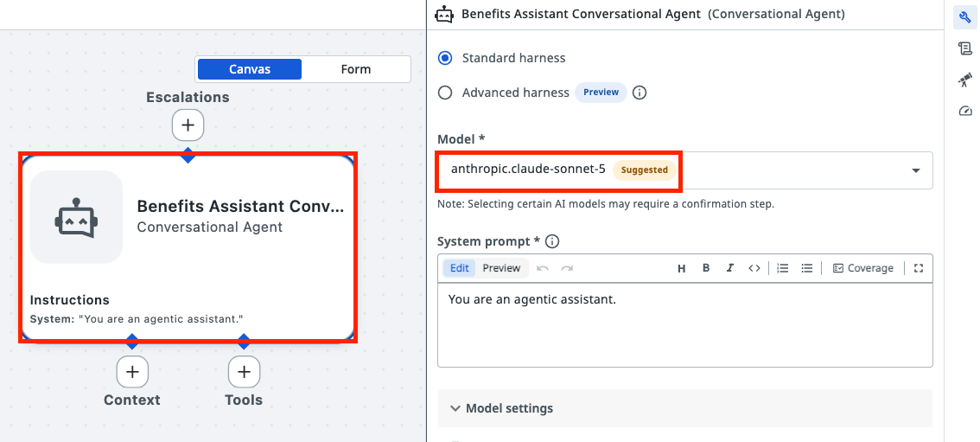Add context with the plus button

(132, 373)
